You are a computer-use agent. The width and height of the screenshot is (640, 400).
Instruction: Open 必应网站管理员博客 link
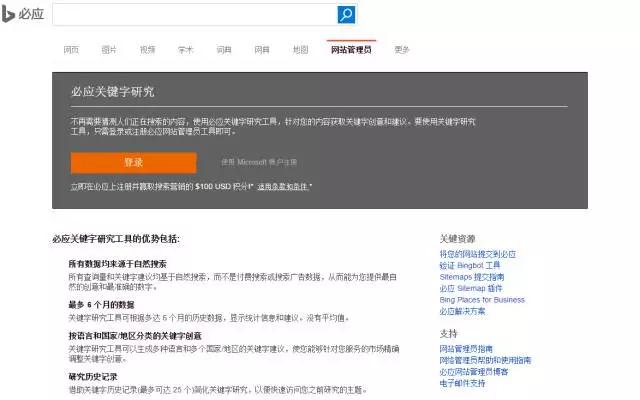click(474, 372)
